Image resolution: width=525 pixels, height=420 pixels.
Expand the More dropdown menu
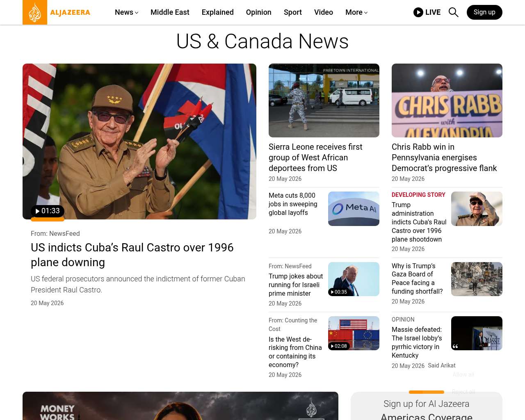356,12
